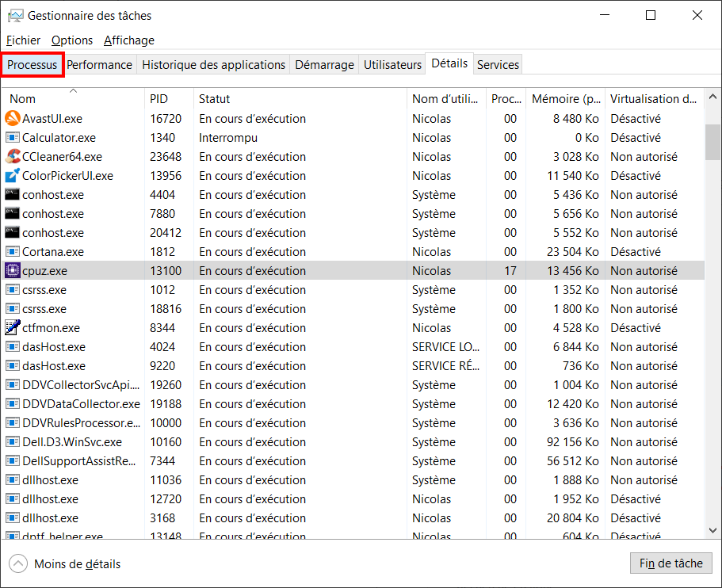Click the 23 504 Ko memory value
The width and height of the screenshot is (722, 588).
coord(573,252)
